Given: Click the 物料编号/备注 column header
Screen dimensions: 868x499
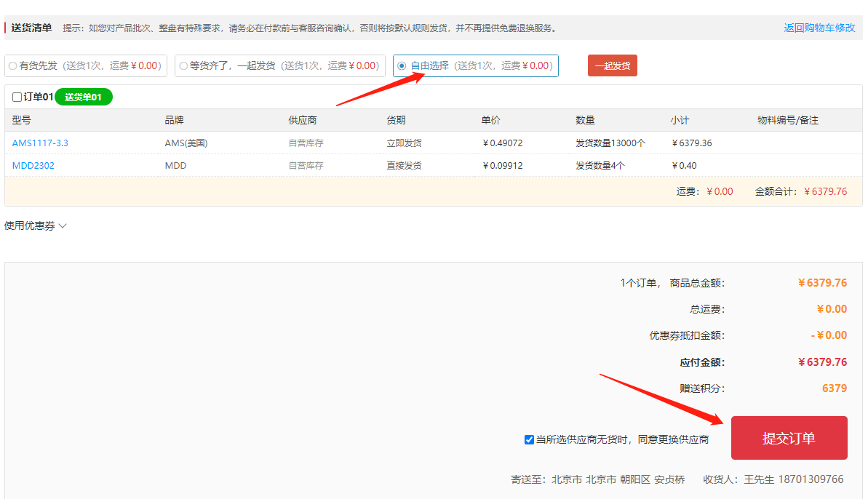Looking at the screenshot, I should (787, 120).
